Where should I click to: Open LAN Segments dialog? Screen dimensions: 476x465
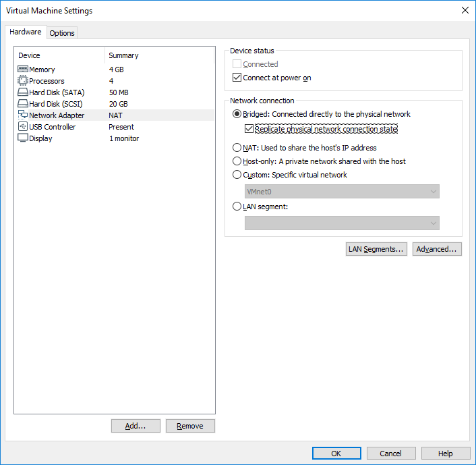point(376,249)
